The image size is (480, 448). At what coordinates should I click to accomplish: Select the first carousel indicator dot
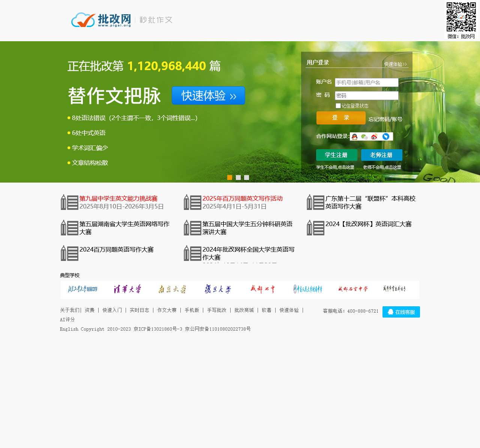[230, 178]
